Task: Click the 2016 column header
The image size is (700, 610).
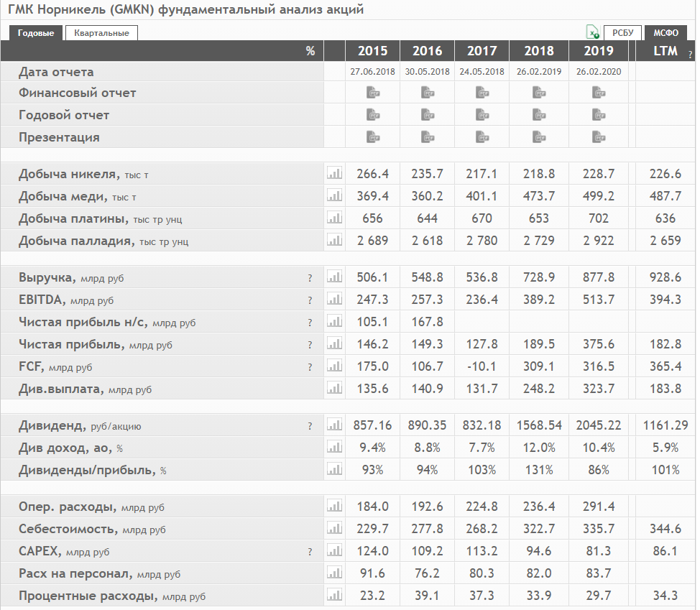Action: pos(427,51)
